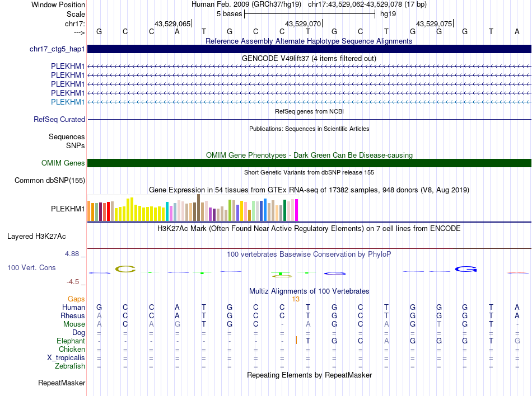This screenshot has height=396, width=532.
Task: Click the RefSeq genes from NCBI title
Action: point(309,111)
